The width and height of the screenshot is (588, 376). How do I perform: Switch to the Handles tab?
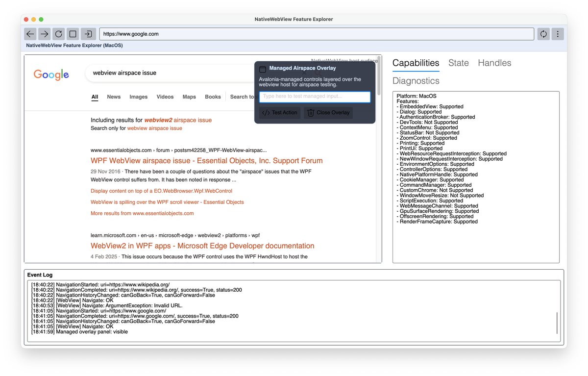tap(494, 63)
